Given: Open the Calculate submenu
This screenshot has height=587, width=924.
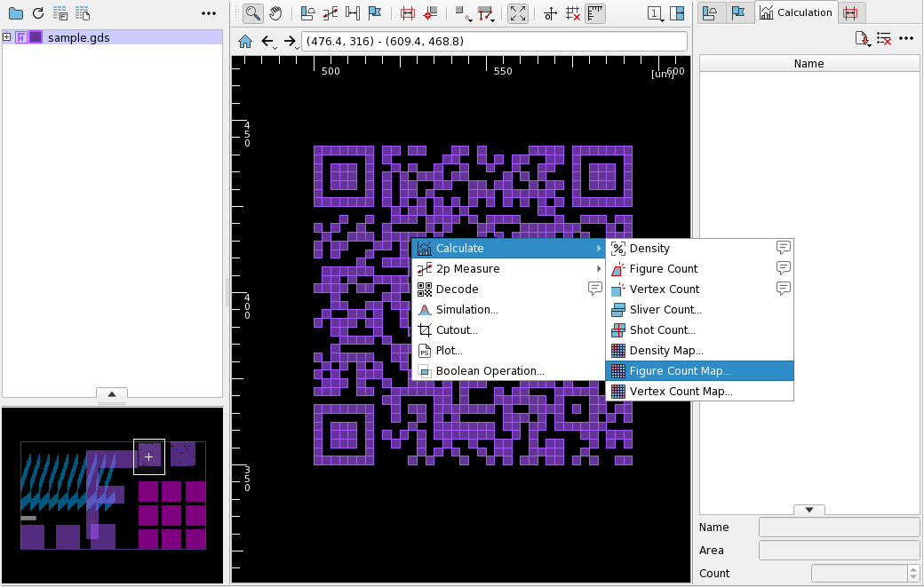Looking at the screenshot, I should [508, 249].
